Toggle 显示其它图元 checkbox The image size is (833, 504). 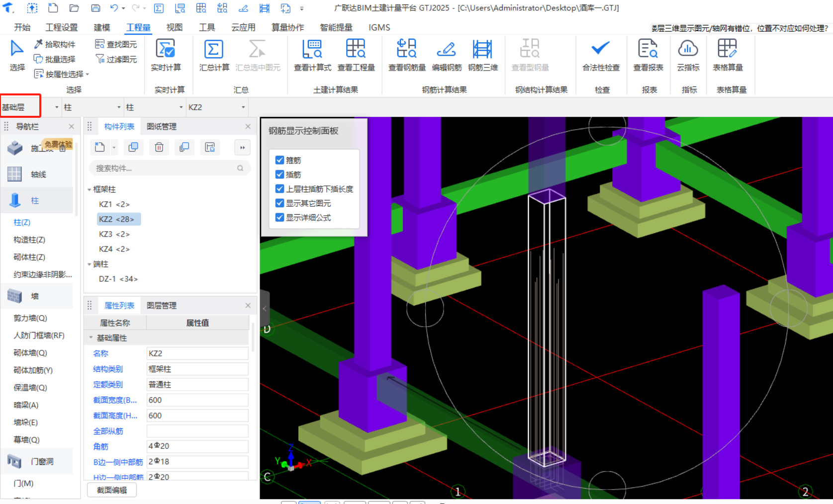pyautogui.click(x=279, y=203)
